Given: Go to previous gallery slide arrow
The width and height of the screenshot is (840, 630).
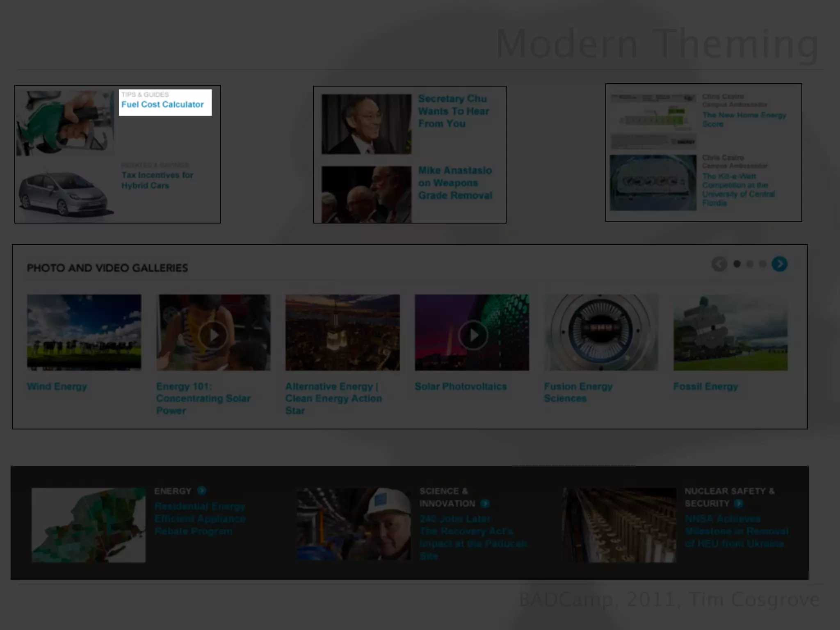Looking at the screenshot, I should point(719,264).
